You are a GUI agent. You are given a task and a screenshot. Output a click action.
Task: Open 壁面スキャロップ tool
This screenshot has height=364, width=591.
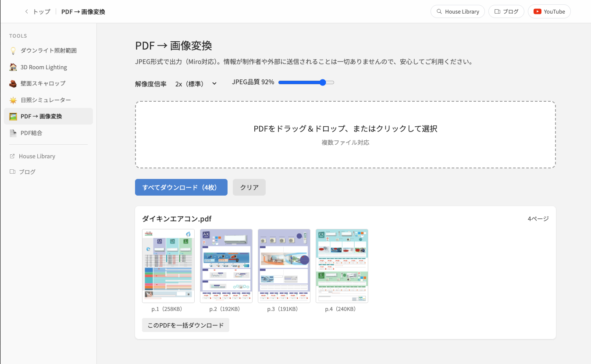point(48,83)
